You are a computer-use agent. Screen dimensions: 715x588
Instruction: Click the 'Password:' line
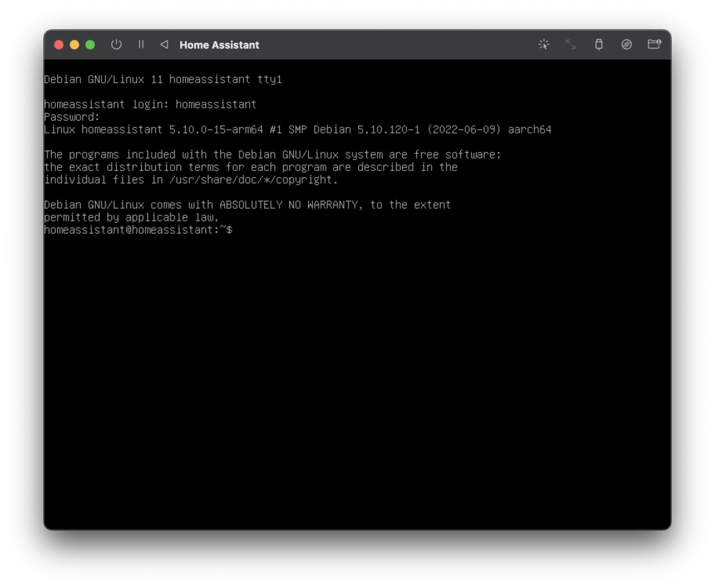coord(72,117)
